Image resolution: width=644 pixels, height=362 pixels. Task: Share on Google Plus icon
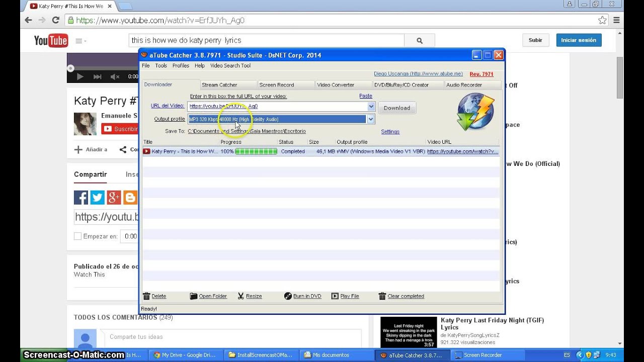point(114,198)
